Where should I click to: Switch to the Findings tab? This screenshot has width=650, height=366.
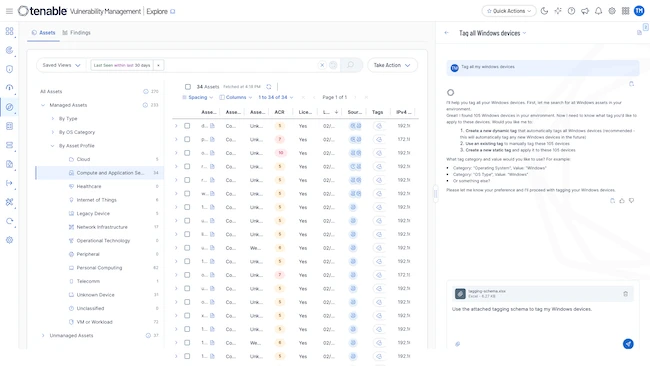76,33
